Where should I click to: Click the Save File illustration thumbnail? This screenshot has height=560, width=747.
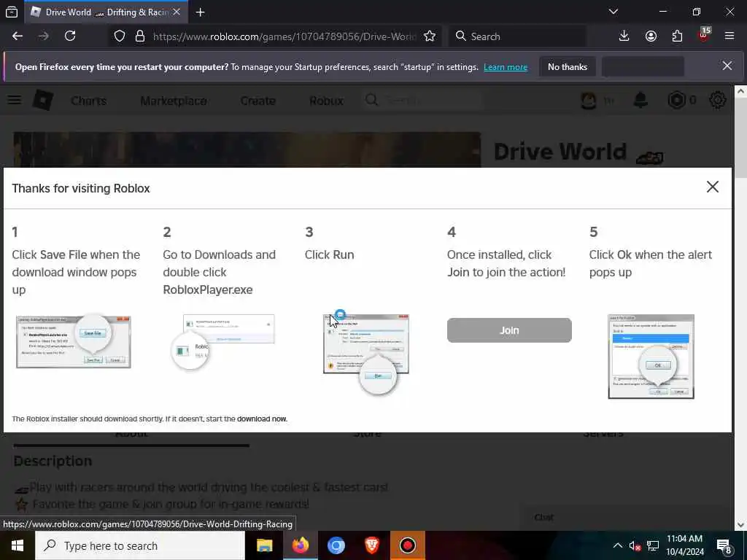pos(74,341)
